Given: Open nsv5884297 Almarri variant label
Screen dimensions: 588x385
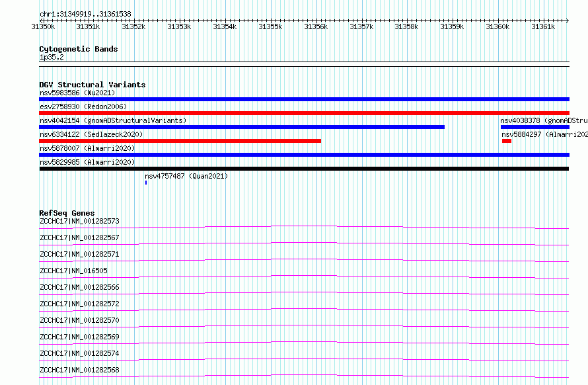Looking at the screenshot, I should pyautogui.click(x=545, y=134).
